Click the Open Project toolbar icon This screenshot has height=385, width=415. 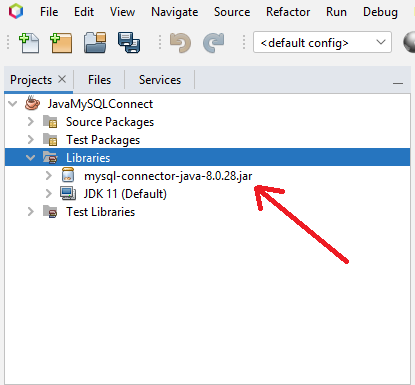(95, 43)
